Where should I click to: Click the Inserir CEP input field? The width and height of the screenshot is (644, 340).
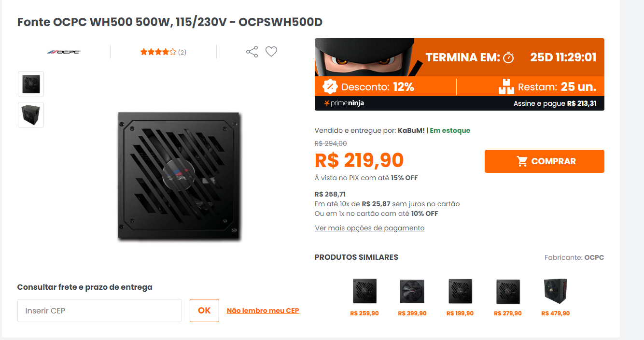coord(99,311)
